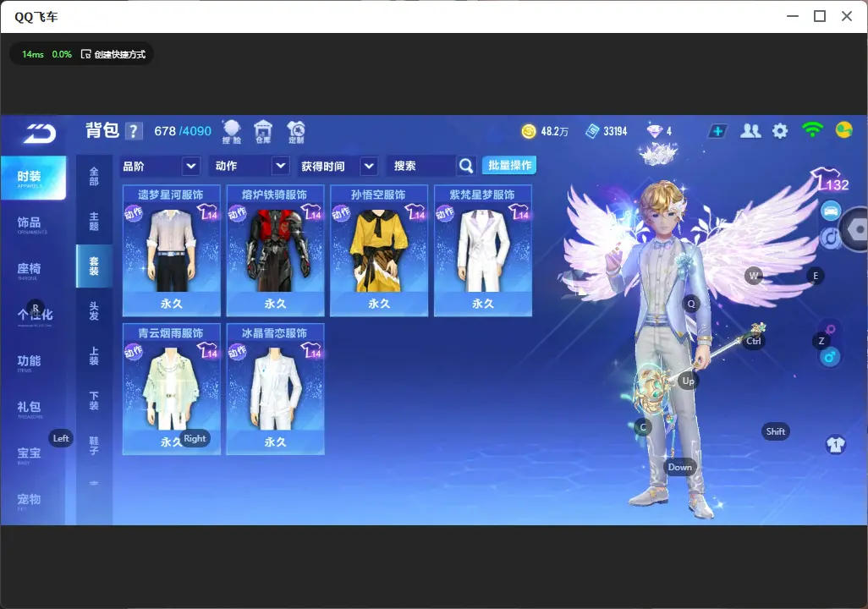Select the 青云烟雨服饰 green outfit thumbnail

(172, 389)
